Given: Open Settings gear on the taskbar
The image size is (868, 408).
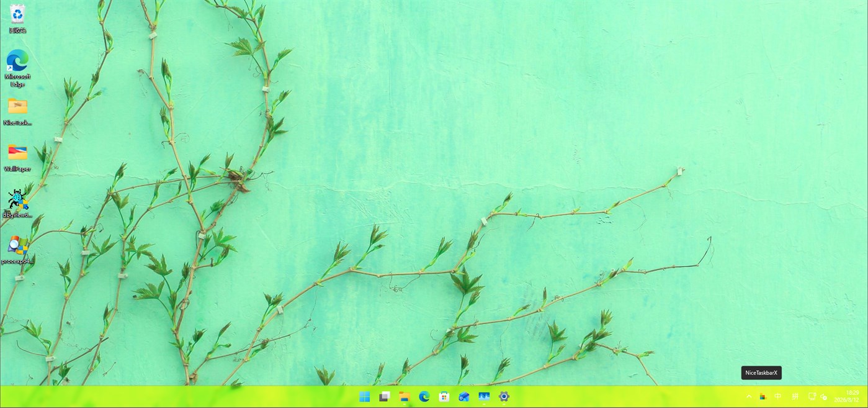Looking at the screenshot, I should pyautogui.click(x=504, y=397).
